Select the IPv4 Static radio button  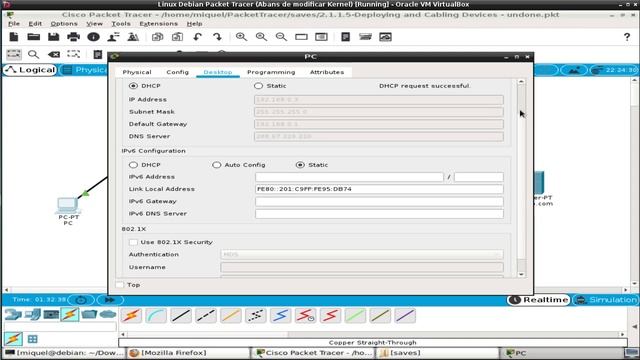[258, 86]
